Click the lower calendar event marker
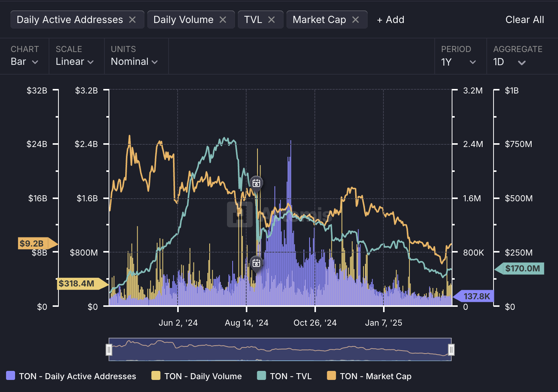The image size is (558, 392). tap(256, 263)
